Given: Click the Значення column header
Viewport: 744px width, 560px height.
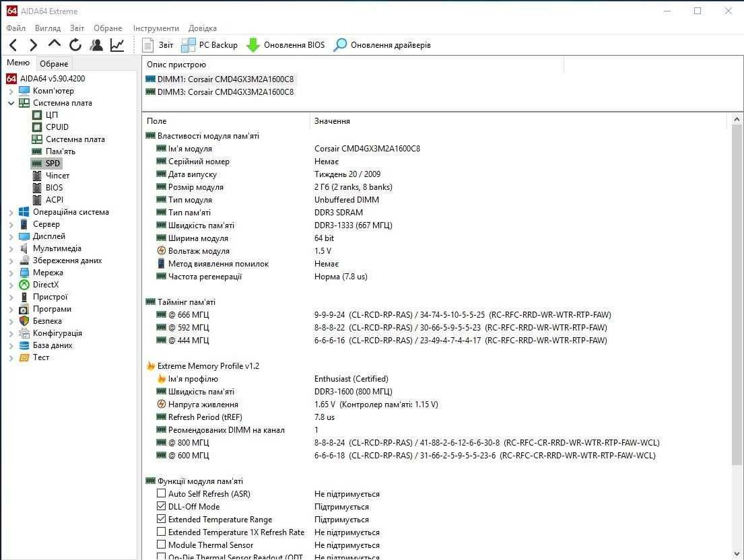Looking at the screenshot, I should tap(518, 121).
